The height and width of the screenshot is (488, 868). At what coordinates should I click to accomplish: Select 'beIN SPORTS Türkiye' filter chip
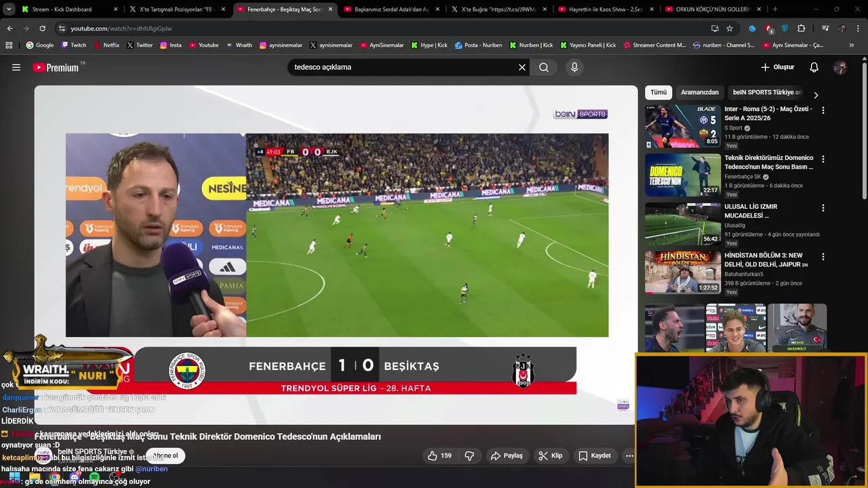768,92
